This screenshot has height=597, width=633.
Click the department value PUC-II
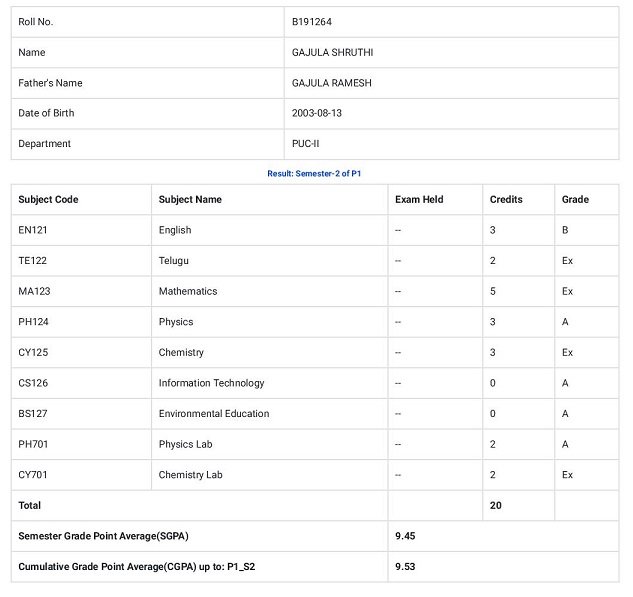pyautogui.click(x=305, y=144)
